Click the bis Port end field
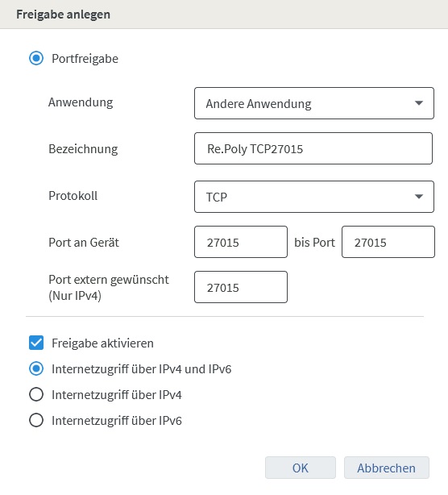The image size is (448, 495). click(388, 242)
